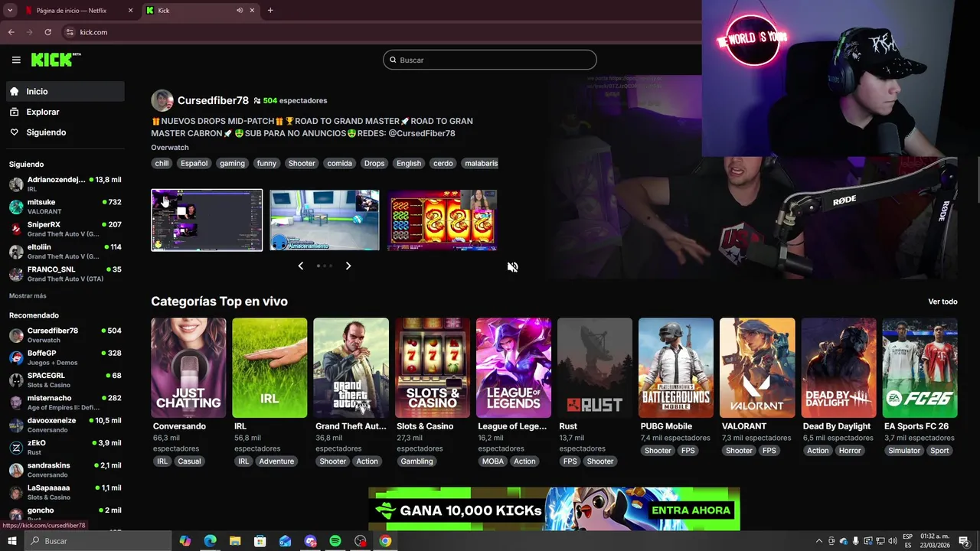Open the League of Legends category card
Viewport: 980px width, 551px height.
click(x=513, y=368)
